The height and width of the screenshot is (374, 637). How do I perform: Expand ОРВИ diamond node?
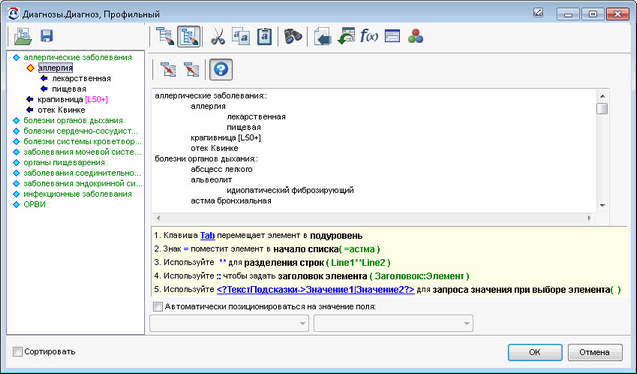pyautogui.click(x=16, y=205)
